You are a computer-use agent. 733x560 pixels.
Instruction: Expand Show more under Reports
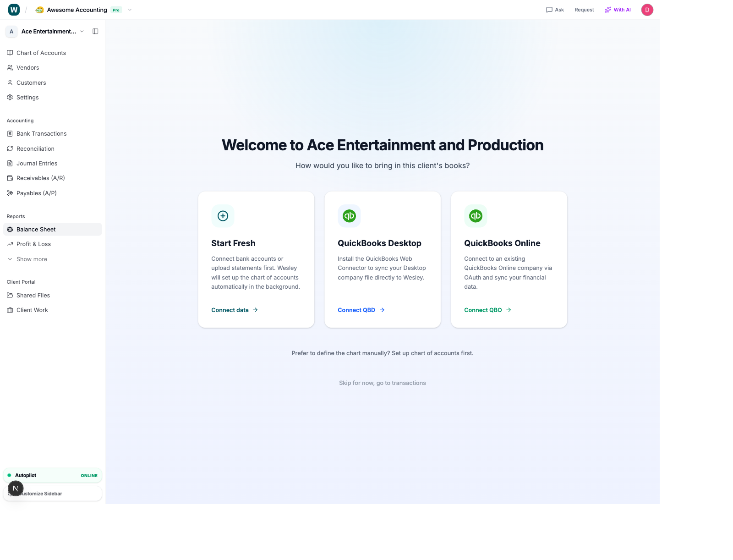coord(32,259)
